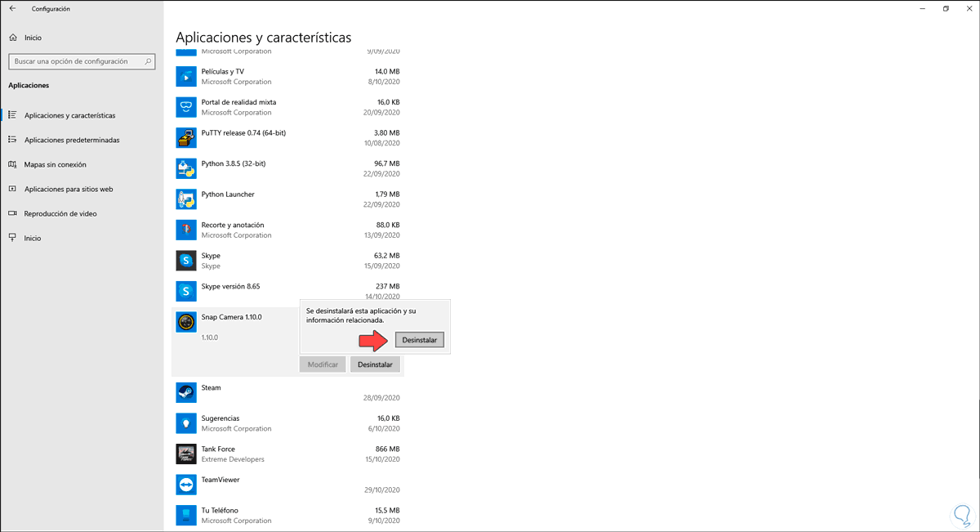Click the Python 3.8.5 app icon
The height and width of the screenshot is (532, 980).
pyautogui.click(x=185, y=168)
